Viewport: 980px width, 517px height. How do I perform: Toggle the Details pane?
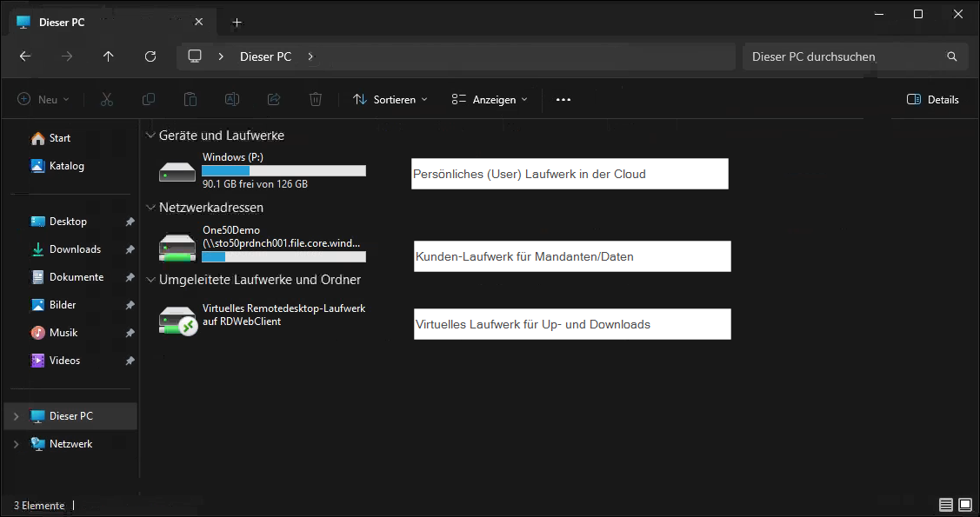point(932,99)
